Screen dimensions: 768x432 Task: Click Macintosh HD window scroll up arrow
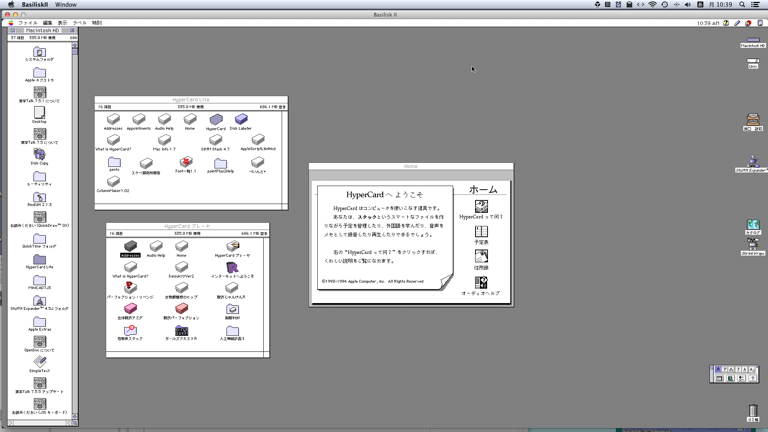tap(75, 45)
